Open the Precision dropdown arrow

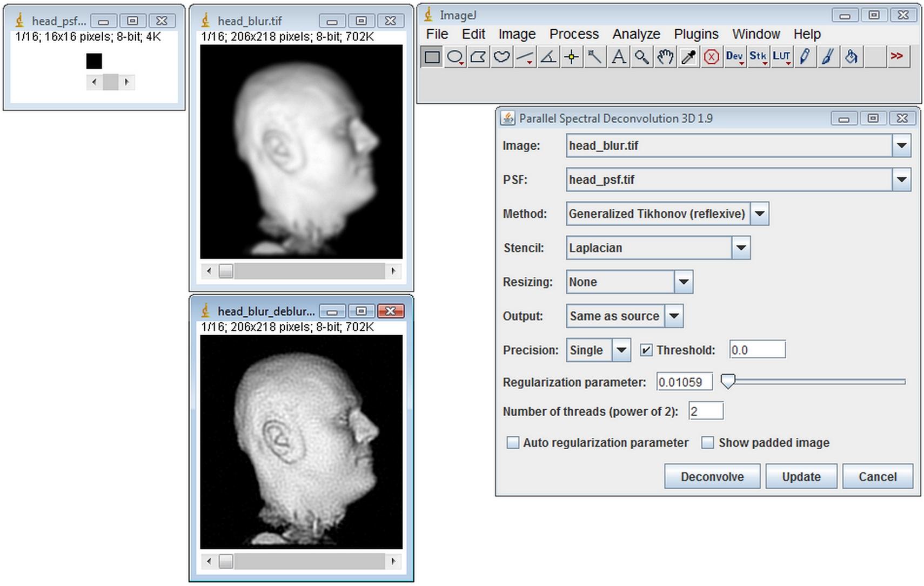click(621, 350)
